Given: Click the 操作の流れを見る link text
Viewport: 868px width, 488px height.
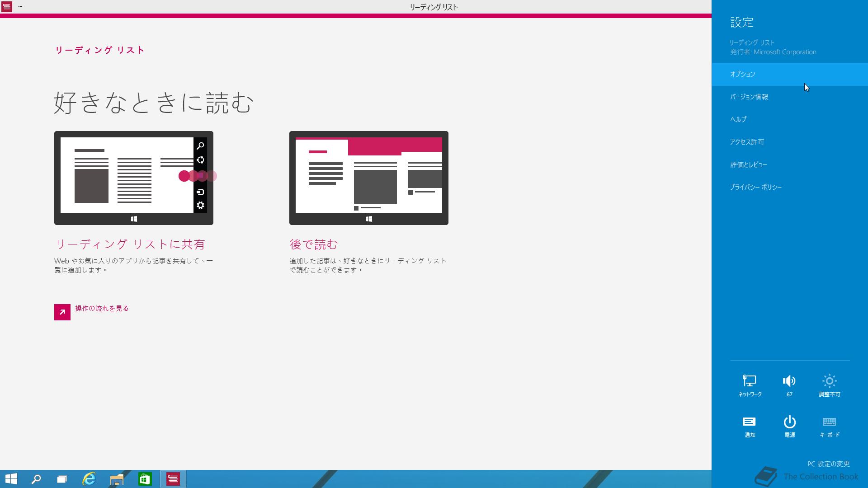Looking at the screenshot, I should 102,308.
